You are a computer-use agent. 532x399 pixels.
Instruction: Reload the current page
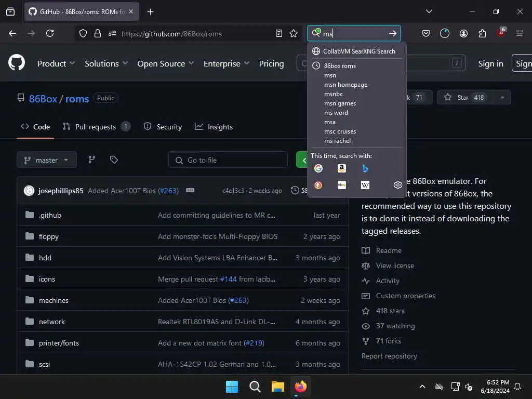pyautogui.click(x=50, y=33)
